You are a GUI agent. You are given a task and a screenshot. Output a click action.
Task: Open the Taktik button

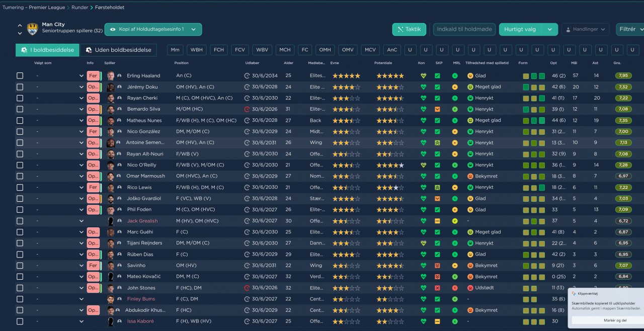409,29
